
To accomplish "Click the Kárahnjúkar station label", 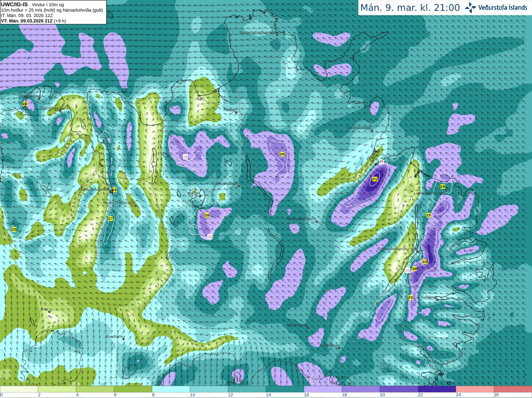I will [297, 325].
